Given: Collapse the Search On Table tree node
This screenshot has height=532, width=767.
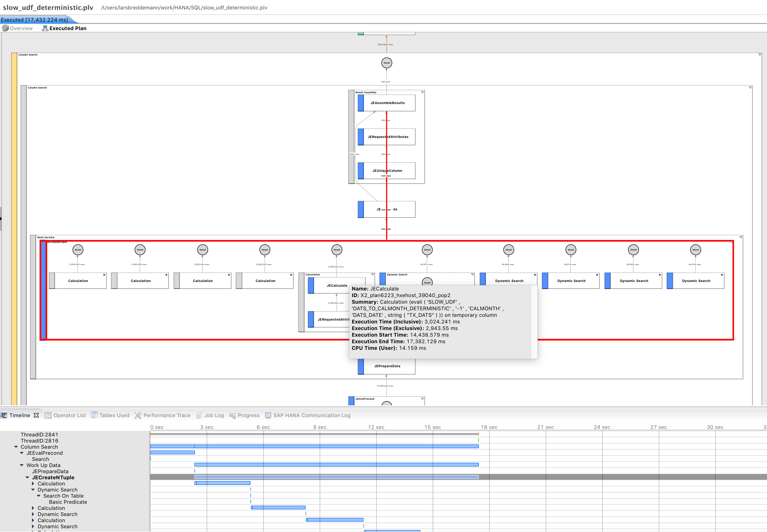Looking at the screenshot, I should click(x=39, y=496).
